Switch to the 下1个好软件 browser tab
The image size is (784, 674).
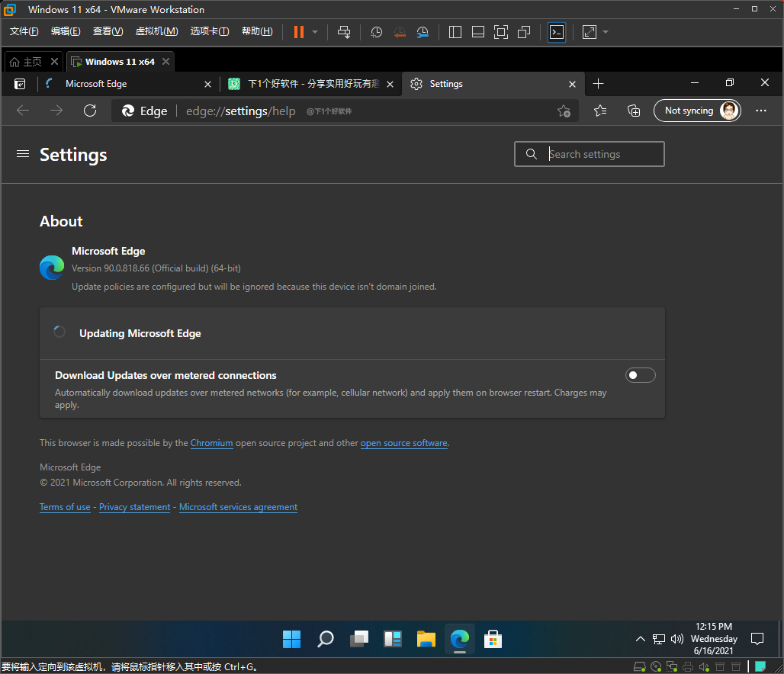(x=313, y=84)
